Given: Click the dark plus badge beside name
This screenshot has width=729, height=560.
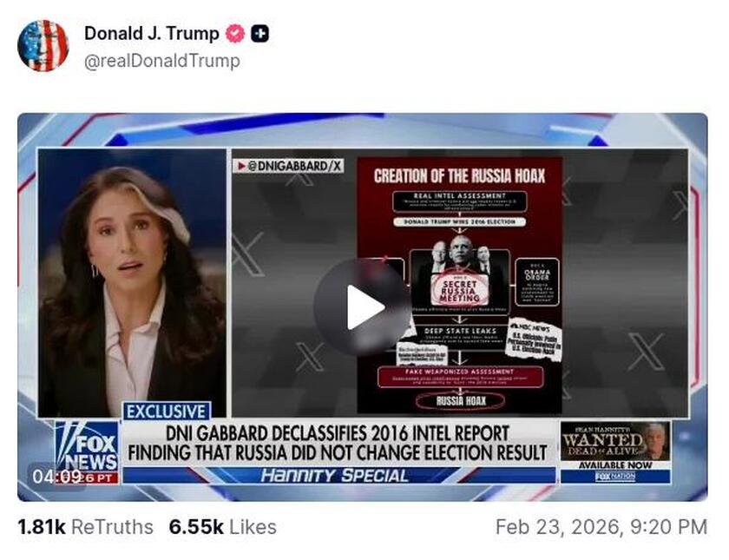Looking at the screenshot, I should pos(259,34).
